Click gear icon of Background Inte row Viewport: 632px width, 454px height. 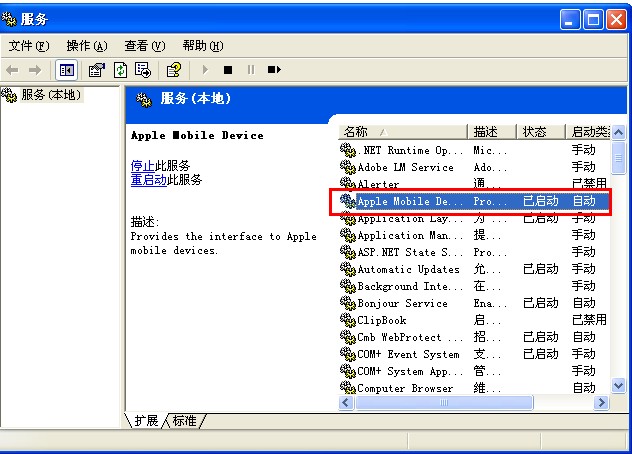(347, 286)
